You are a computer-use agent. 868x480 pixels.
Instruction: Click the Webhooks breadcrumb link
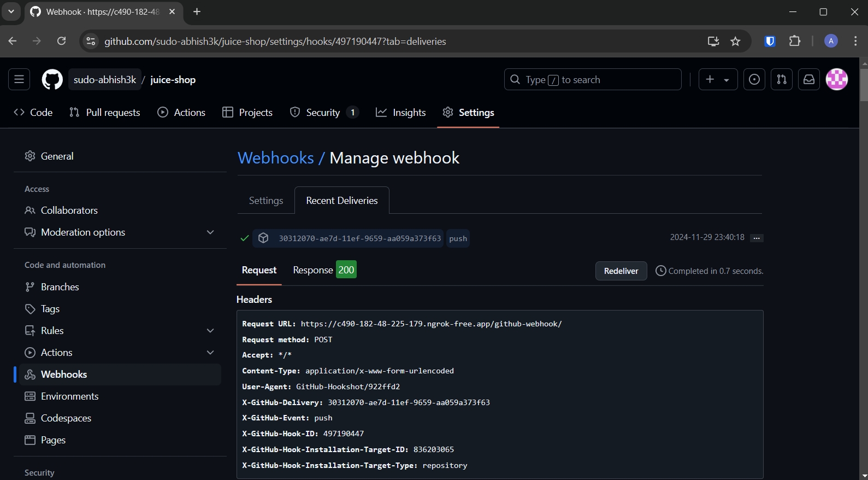[x=276, y=158]
